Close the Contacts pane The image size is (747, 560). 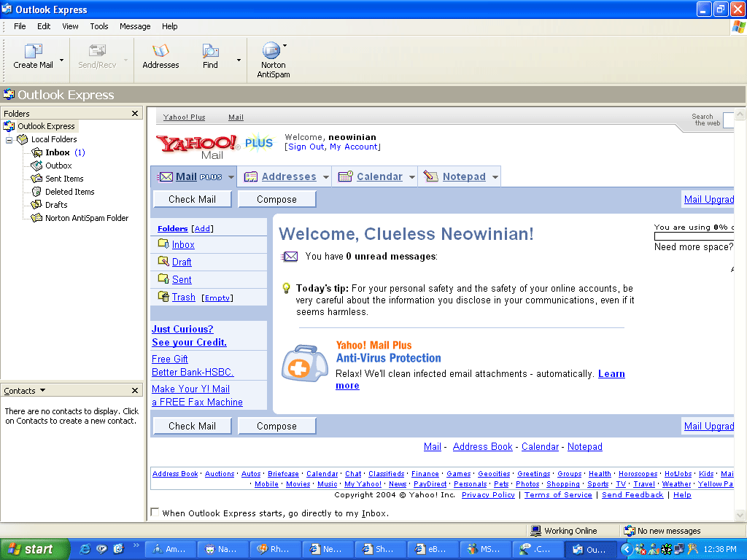(135, 391)
